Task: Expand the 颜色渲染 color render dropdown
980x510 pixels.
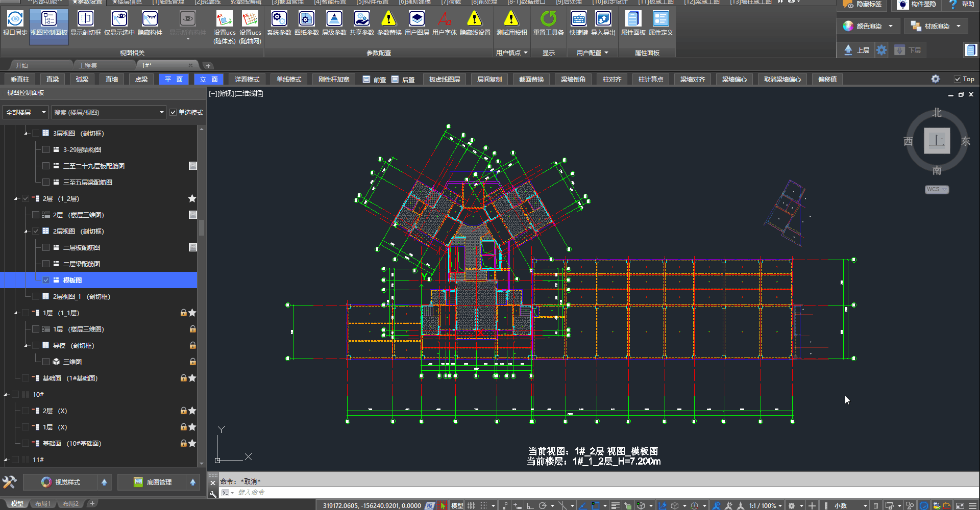Action: [x=891, y=26]
